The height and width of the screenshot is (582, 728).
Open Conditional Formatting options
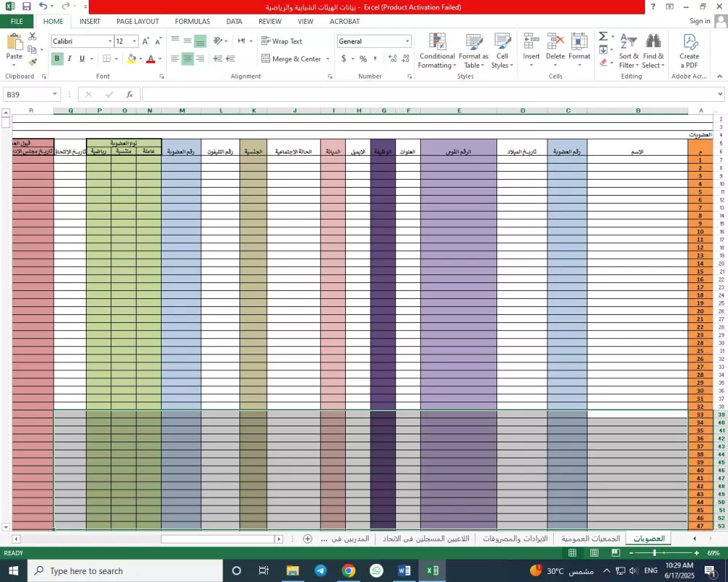click(437, 51)
